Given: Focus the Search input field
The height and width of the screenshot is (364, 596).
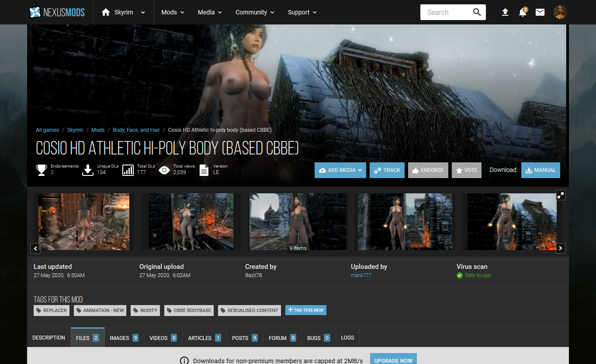Looking at the screenshot, I should tap(446, 12).
